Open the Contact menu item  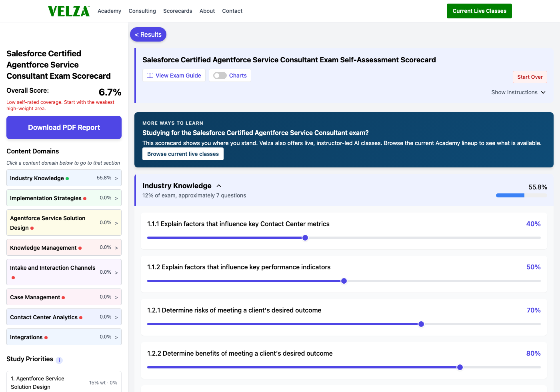[232, 11]
